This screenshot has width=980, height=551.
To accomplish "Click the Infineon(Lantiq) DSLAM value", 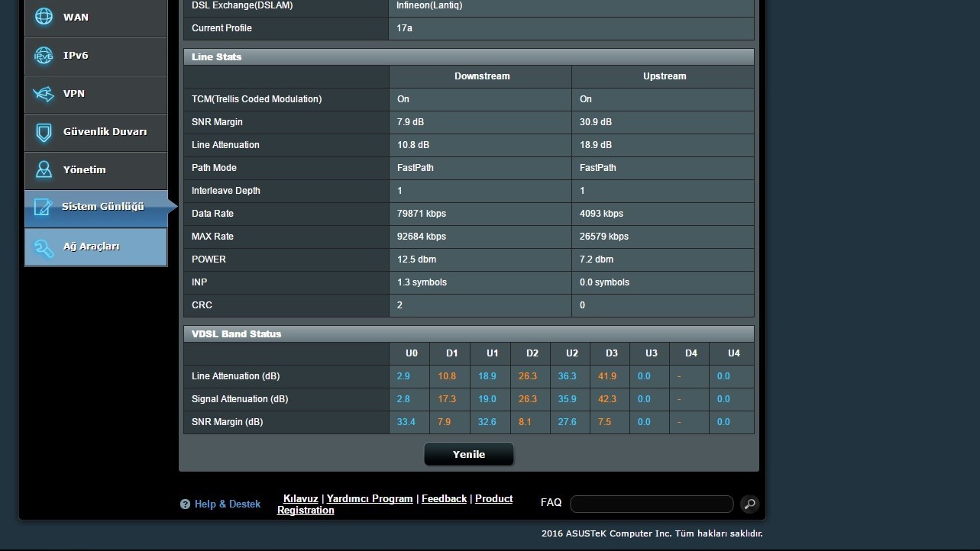I will click(429, 5).
